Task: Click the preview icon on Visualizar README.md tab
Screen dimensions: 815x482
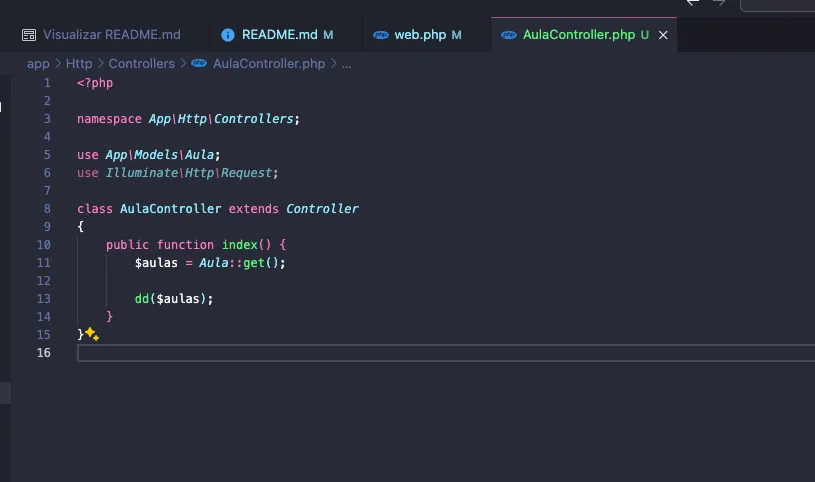Action: (29, 35)
